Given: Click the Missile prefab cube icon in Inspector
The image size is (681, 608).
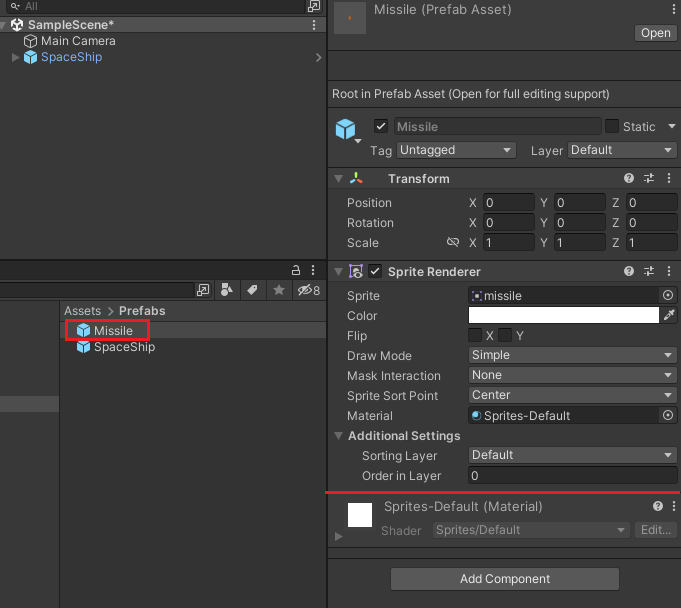Looking at the screenshot, I should pyautogui.click(x=345, y=129).
